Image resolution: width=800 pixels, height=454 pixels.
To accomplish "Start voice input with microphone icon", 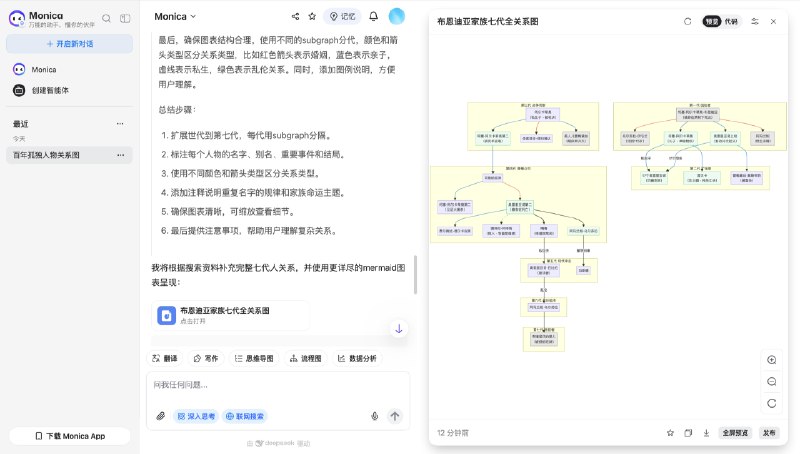I will (374, 416).
